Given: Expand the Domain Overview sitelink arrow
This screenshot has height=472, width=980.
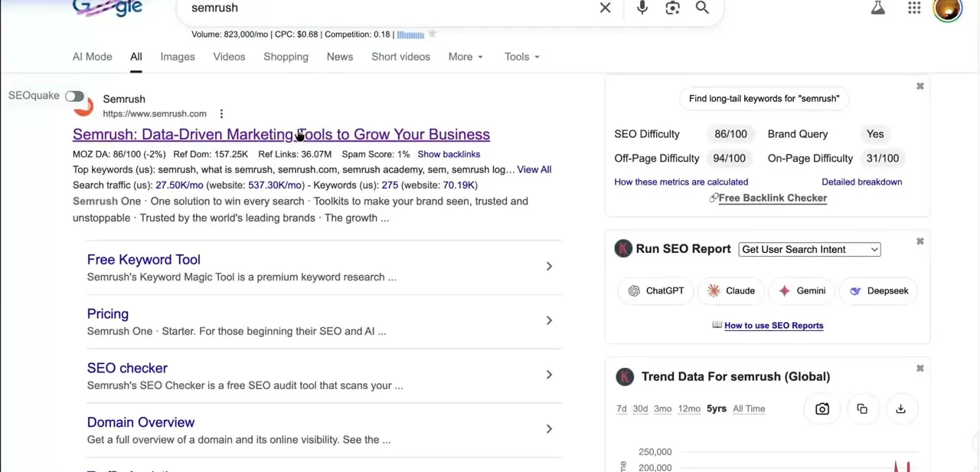Looking at the screenshot, I should point(549,430).
